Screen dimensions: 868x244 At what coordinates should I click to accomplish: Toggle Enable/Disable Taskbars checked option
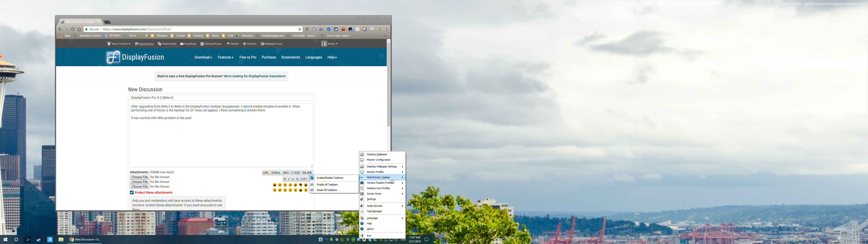coord(330,178)
